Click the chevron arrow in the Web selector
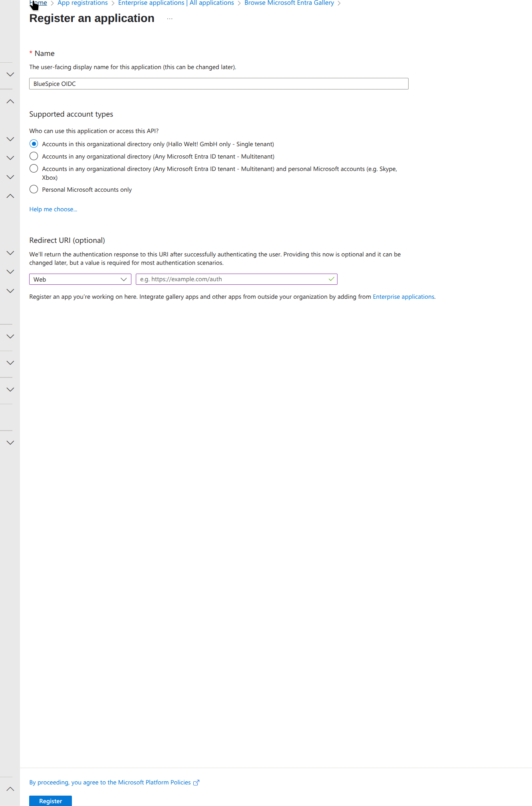Image resolution: width=532 pixels, height=806 pixels. point(124,279)
